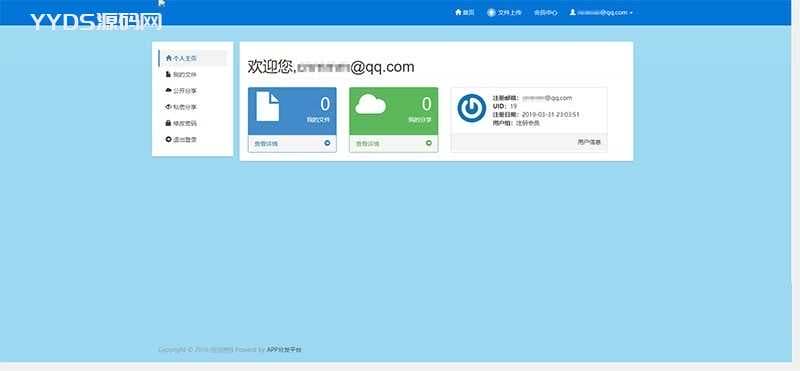Click the user silhouette icon in the top bar
This screenshot has height=371, width=800.
pyautogui.click(x=572, y=12)
